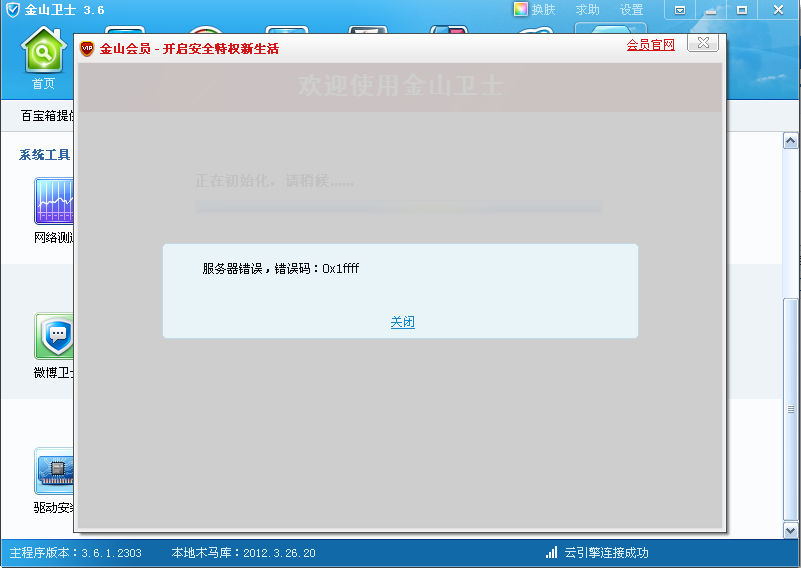Click the scrollbar up arrow
The width and height of the screenshot is (801, 568).
click(790, 140)
